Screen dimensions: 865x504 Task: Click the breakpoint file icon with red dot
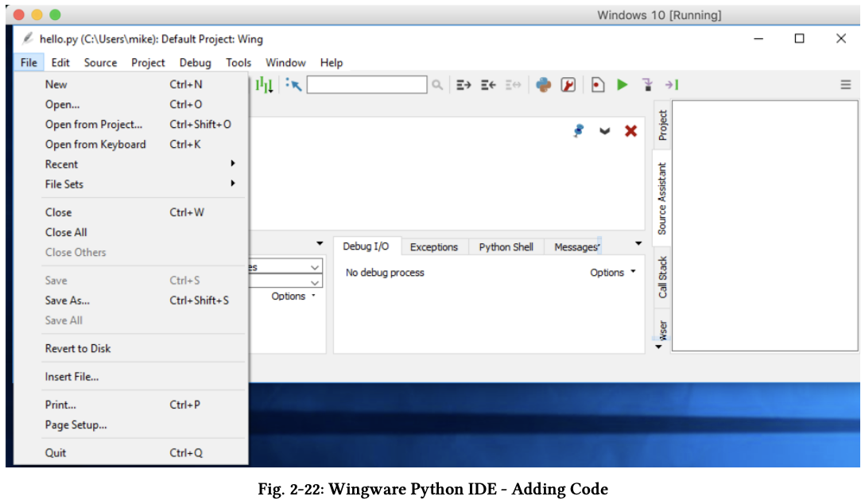(x=597, y=85)
